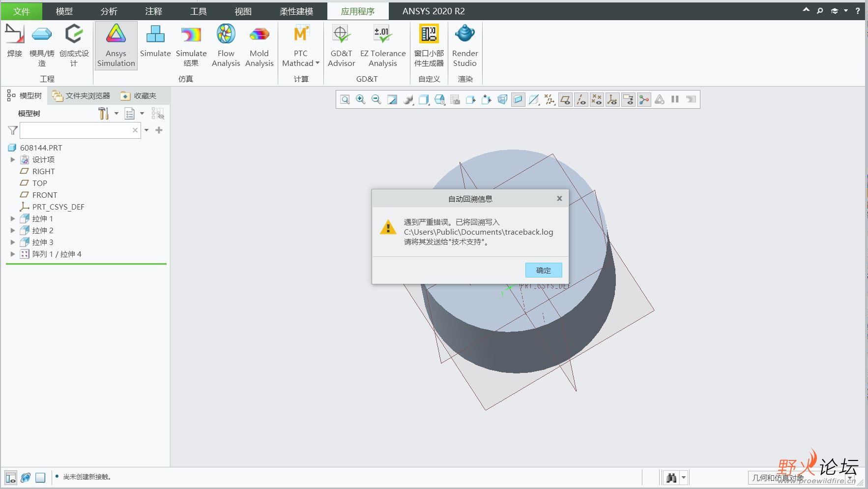Open the ANSYS 2020 R2 tab
Viewport: 868px width, 489px height.
click(x=434, y=11)
